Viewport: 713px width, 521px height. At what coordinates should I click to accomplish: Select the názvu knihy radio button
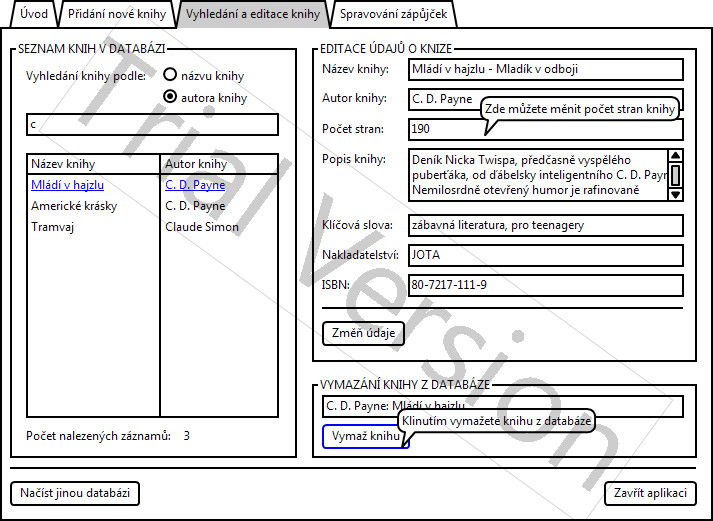(x=170, y=75)
